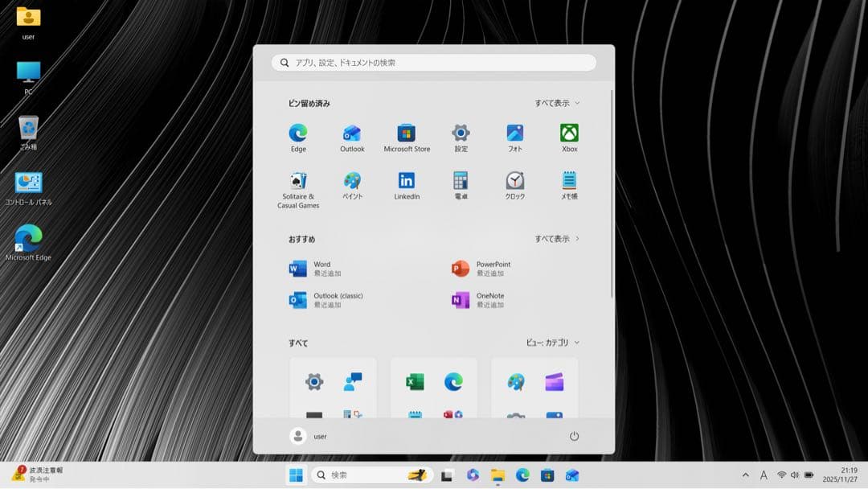This screenshot has height=489, width=868.
Task: Expand pinned すべて表示 dropdown
Action: pyautogui.click(x=557, y=103)
